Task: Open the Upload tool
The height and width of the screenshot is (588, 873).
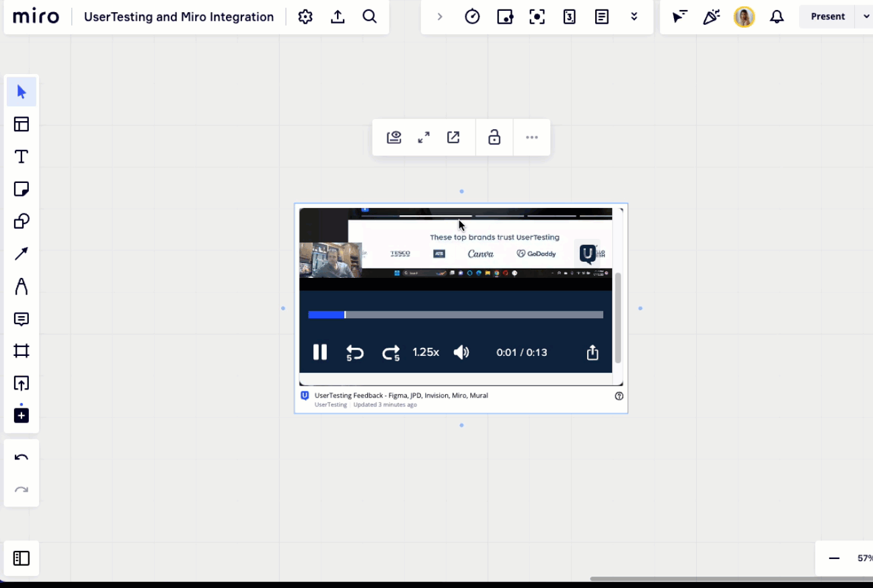Action: pyautogui.click(x=22, y=383)
